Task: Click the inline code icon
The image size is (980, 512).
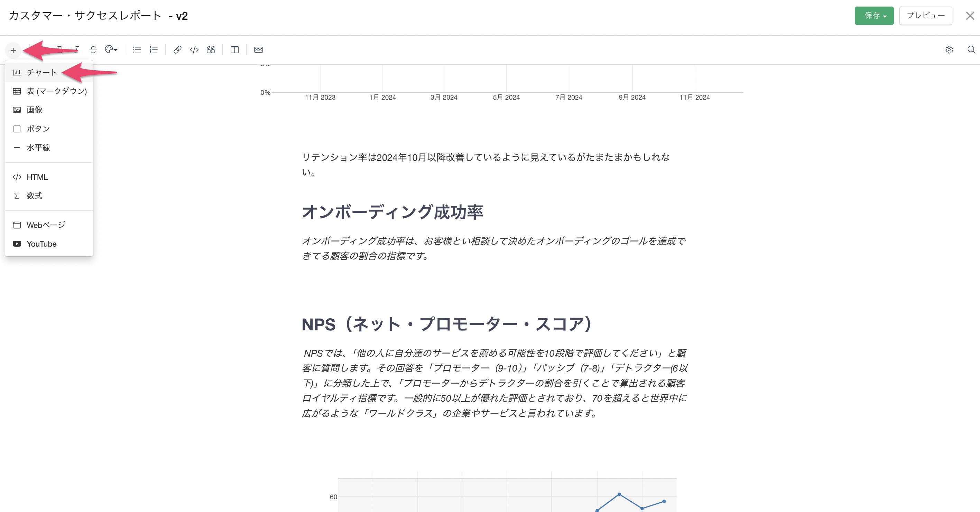Action: 194,49
